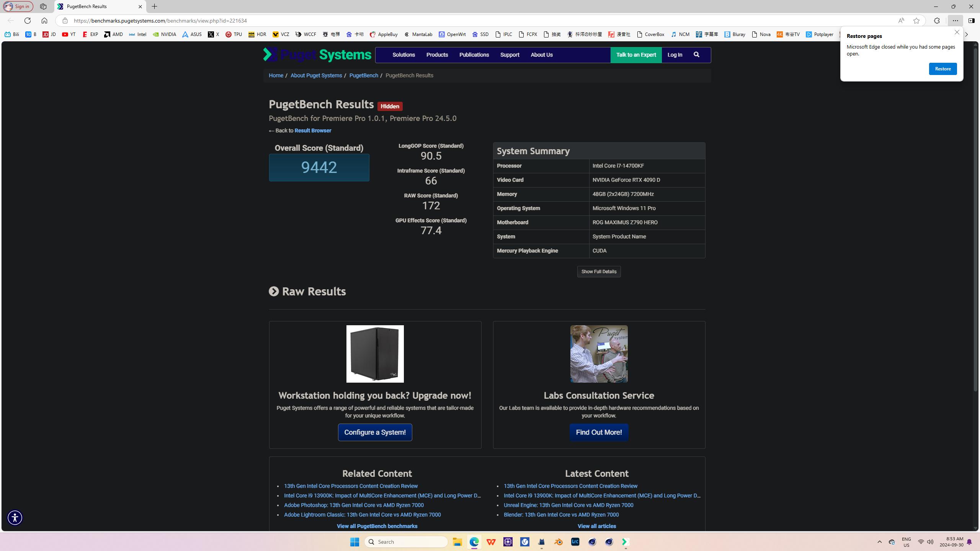Image resolution: width=980 pixels, height=551 pixels.
Task: Click the Configure a System button
Action: pos(375,432)
